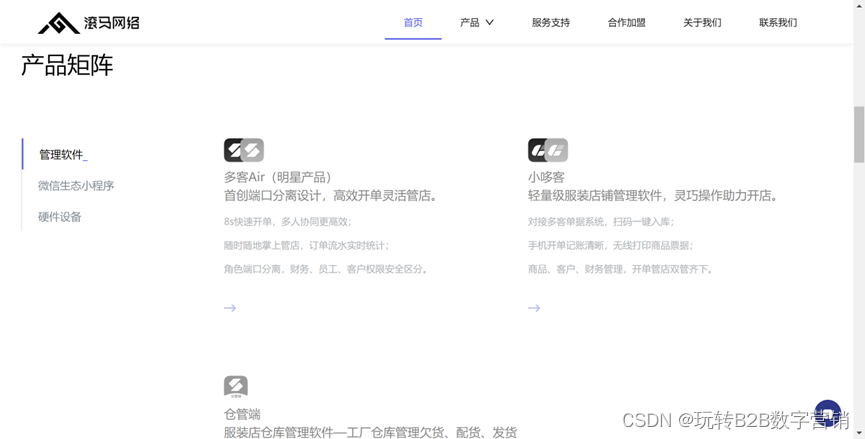
Task: Click text 8s快速开单，多人协同更高效；
Action: pos(288,222)
